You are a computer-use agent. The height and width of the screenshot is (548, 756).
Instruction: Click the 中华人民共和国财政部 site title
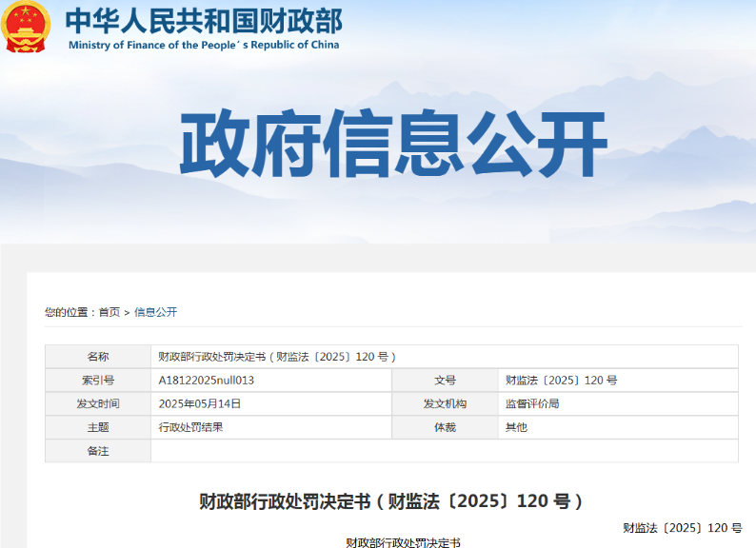pyautogui.click(x=204, y=20)
